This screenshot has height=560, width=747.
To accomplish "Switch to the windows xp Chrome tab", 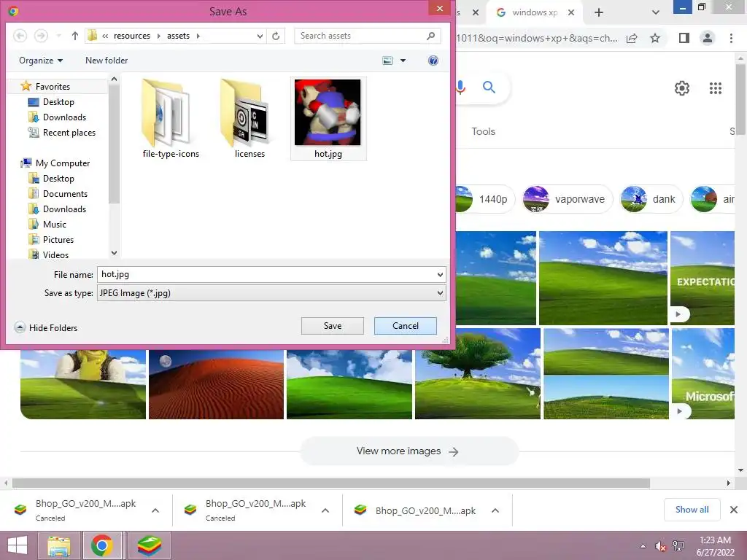I will [x=533, y=12].
